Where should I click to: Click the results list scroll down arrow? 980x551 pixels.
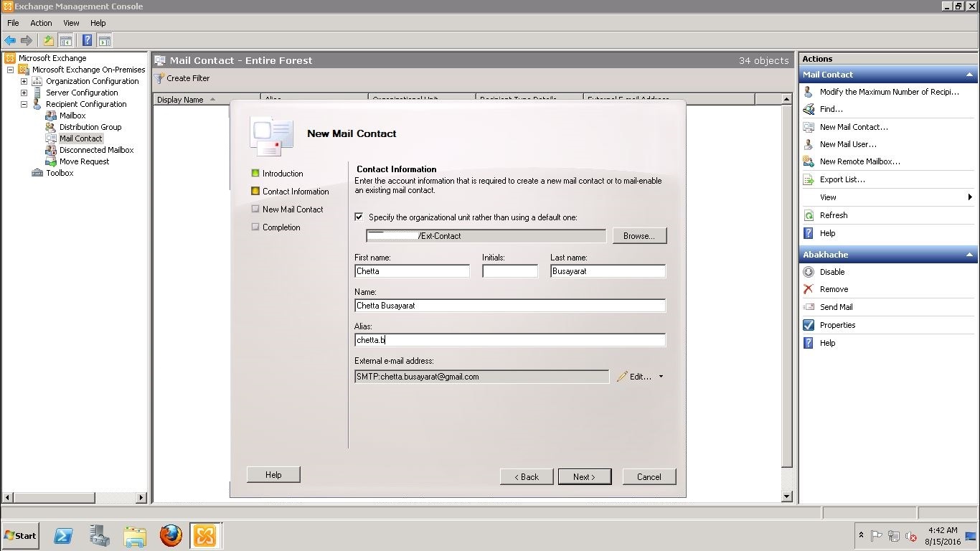click(x=786, y=496)
